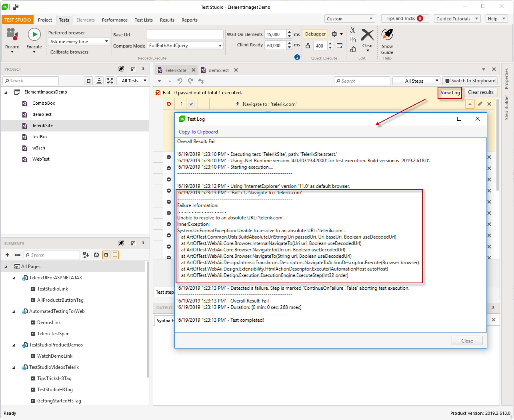
Task: Paste step icon in Edit group
Action: (353, 49)
